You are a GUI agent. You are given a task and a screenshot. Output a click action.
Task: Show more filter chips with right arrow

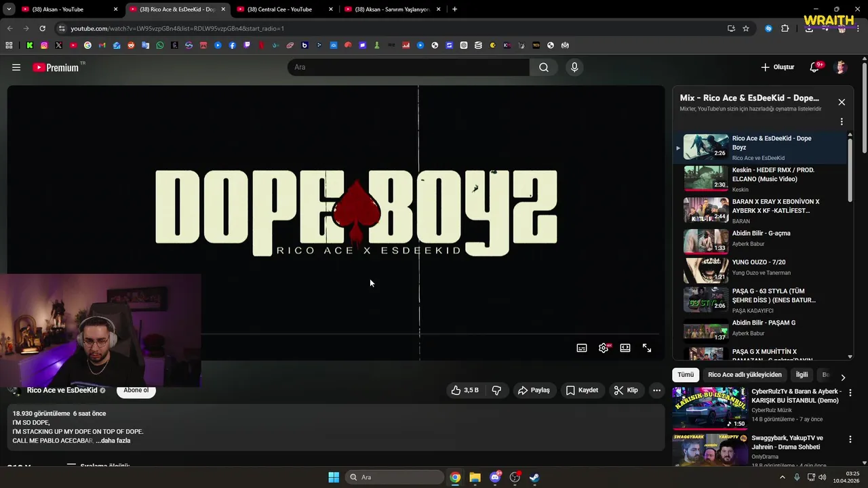coord(843,378)
